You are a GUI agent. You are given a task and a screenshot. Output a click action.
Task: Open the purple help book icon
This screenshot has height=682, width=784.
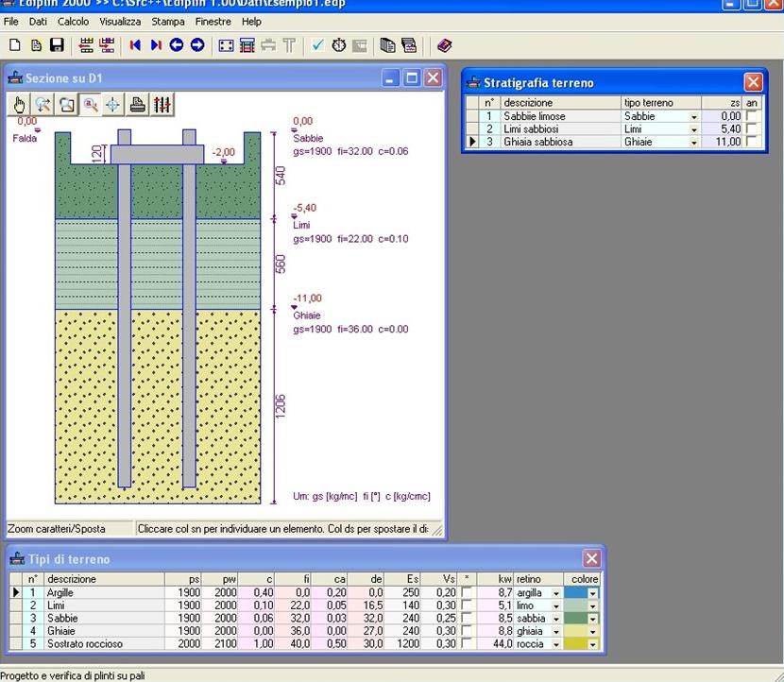444,45
